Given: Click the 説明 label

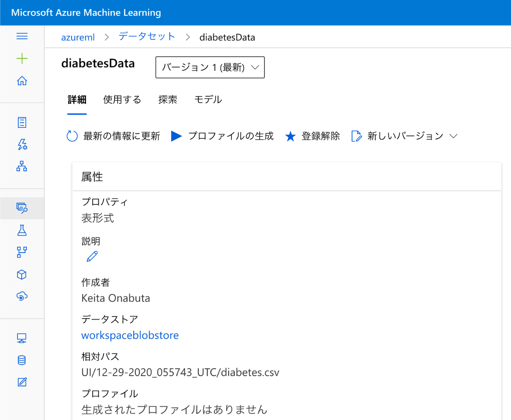Looking at the screenshot, I should pos(91,241).
